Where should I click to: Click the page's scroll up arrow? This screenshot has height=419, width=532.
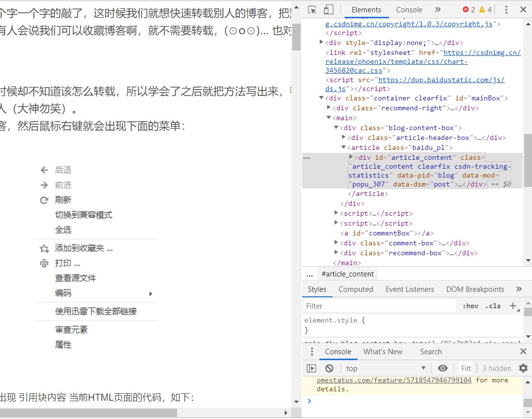point(296,7)
